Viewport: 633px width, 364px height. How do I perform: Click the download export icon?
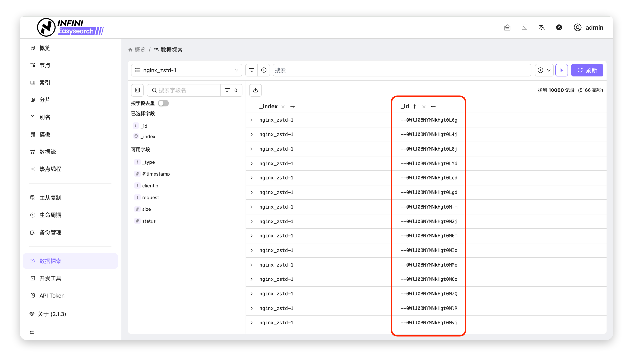(x=255, y=90)
